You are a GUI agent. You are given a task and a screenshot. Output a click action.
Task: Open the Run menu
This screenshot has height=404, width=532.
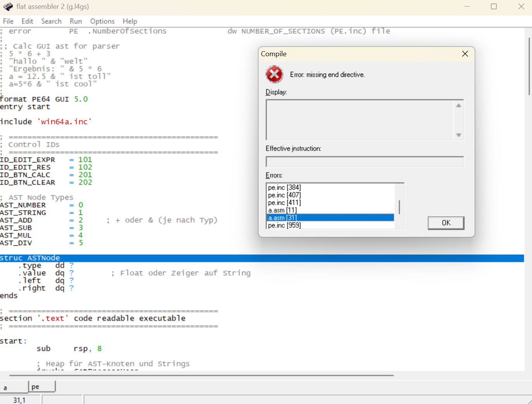76,21
